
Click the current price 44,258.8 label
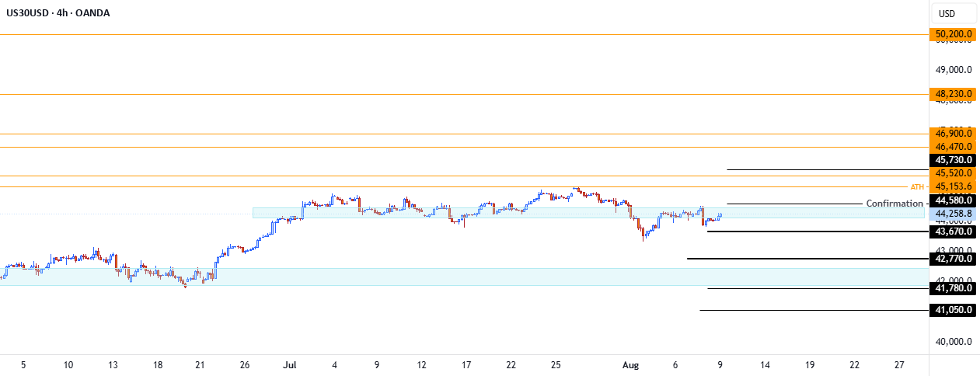pyautogui.click(x=953, y=214)
